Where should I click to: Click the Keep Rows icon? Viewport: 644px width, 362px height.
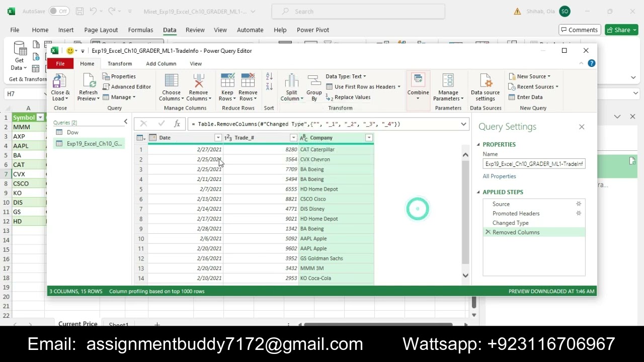pos(227,80)
